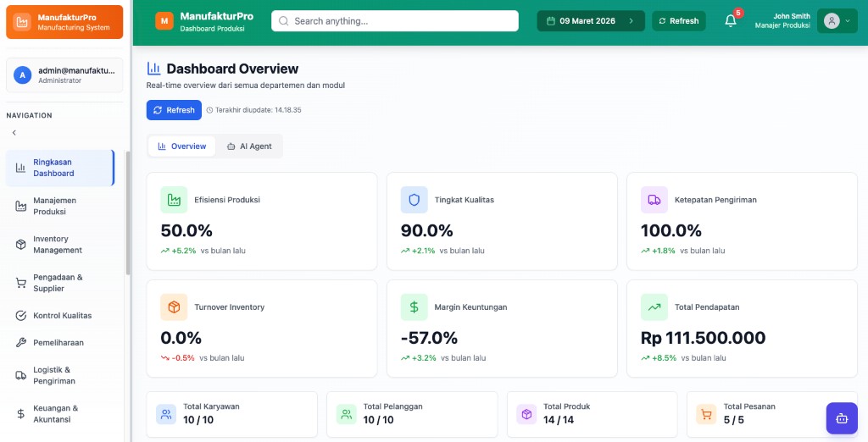
Task: Click the +8.5% revenue trend text
Action: (665, 358)
